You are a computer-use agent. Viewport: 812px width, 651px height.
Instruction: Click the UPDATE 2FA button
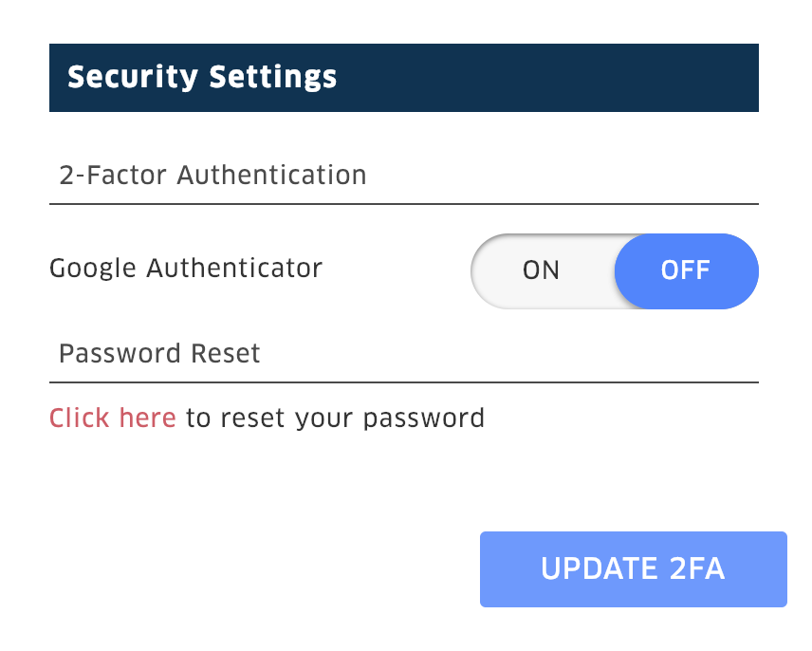click(x=634, y=568)
